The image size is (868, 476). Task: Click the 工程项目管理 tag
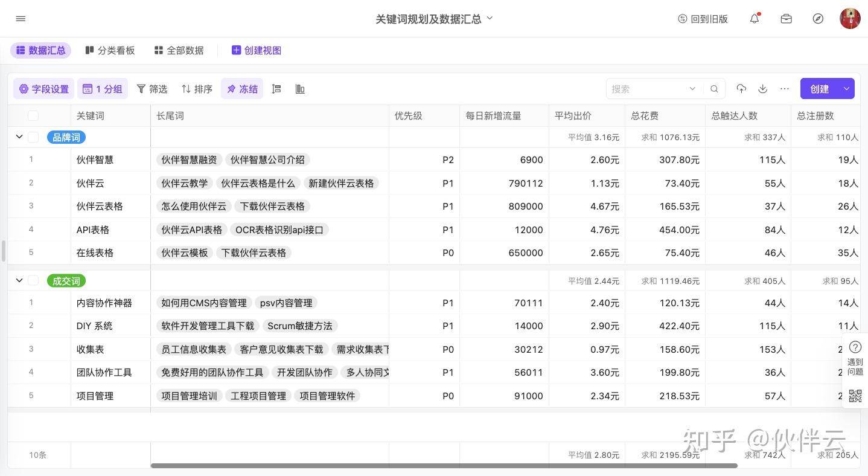[x=258, y=396]
